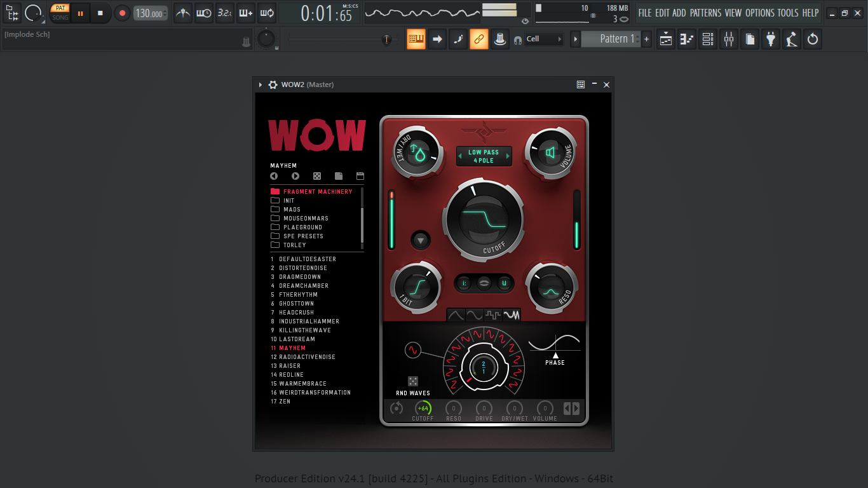Open the Cell snap dropdown
This screenshot has width=868, height=488.
(x=545, y=39)
